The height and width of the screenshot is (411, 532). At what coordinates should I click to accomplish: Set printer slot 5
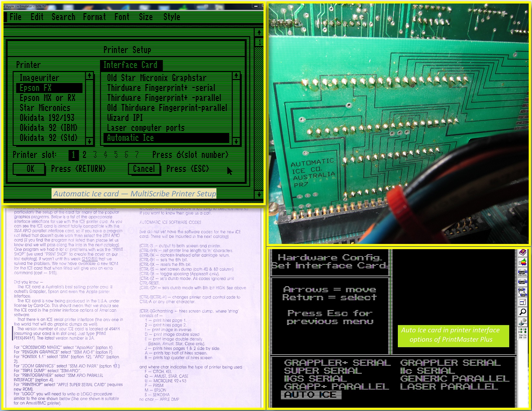point(116,155)
